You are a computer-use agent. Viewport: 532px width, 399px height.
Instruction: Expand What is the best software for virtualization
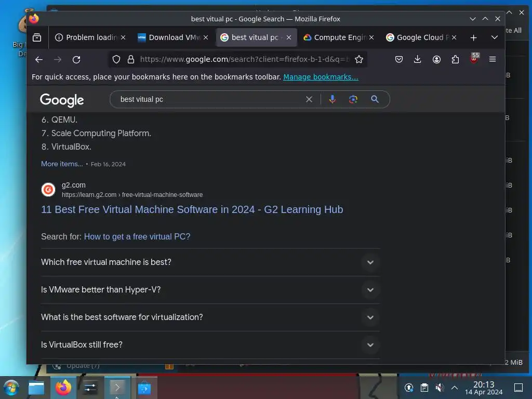(210, 317)
